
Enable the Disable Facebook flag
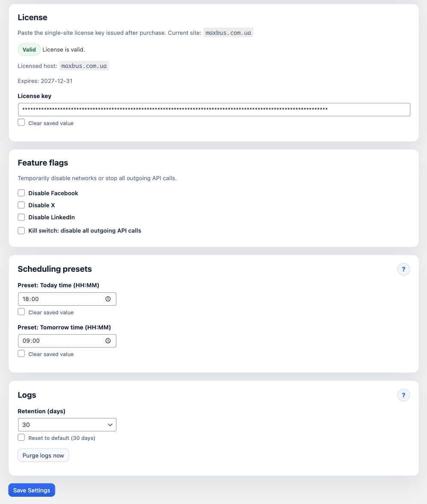pyautogui.click(x=21, y=193)
